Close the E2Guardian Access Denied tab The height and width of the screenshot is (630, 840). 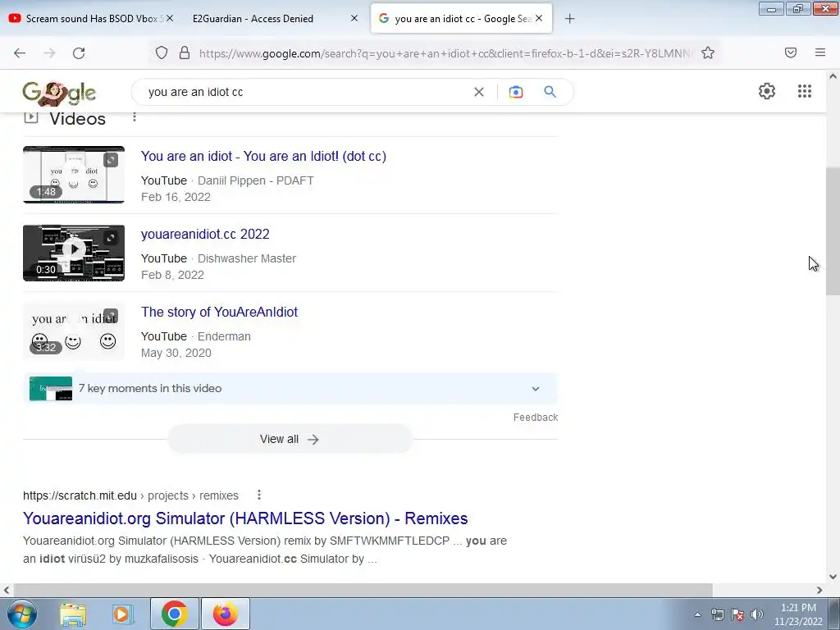[354, 18]
